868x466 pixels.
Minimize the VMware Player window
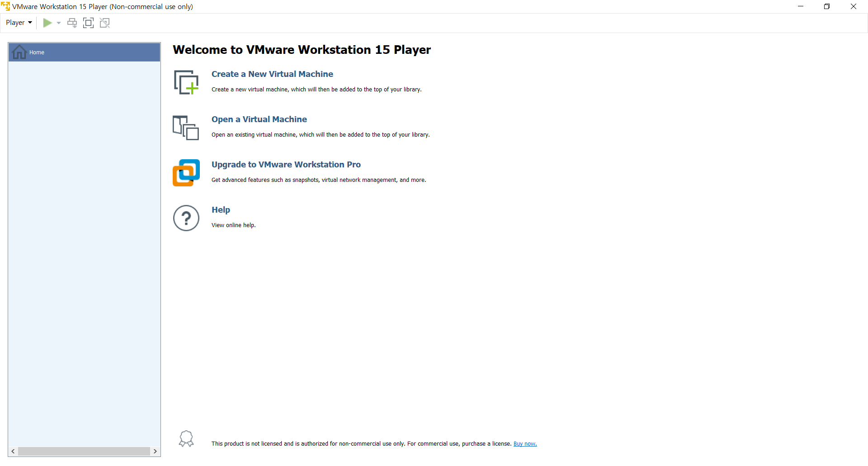(x=801, y=6)
